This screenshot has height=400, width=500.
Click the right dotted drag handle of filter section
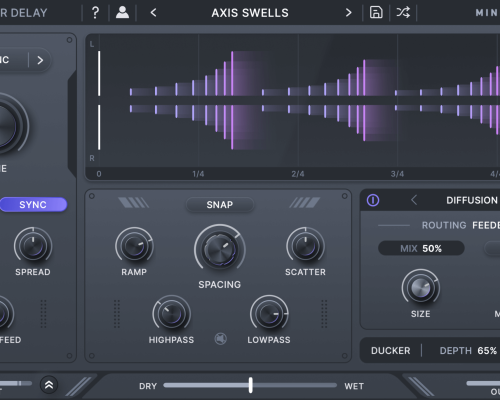[x=324, y=314]
